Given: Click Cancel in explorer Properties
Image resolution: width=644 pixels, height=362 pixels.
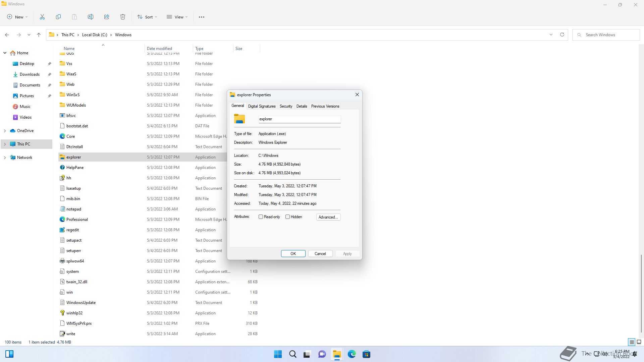Looking at the screenshot, I should pos(320,254).
